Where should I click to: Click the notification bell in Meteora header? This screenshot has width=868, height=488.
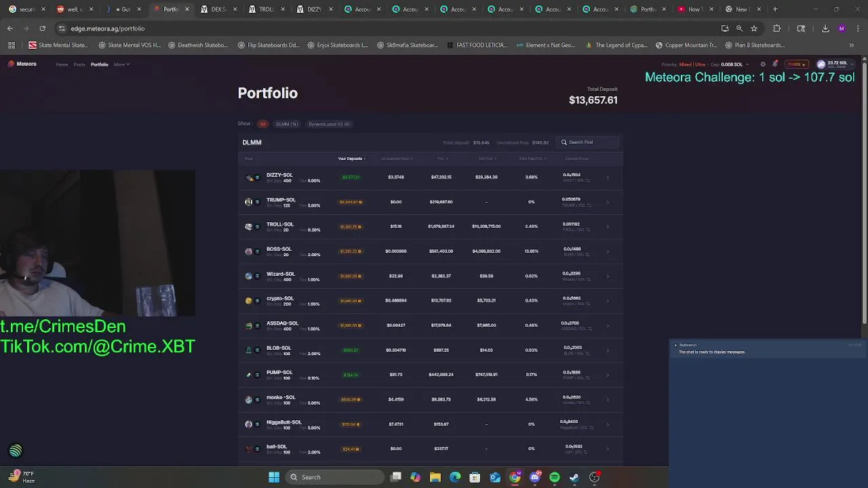[x=775, y=64]
